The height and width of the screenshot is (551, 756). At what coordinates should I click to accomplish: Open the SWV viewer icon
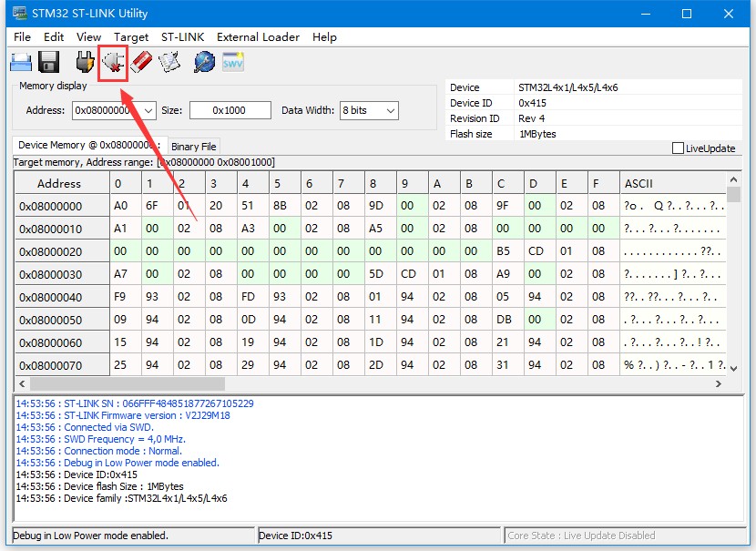[x=233, y=62]
